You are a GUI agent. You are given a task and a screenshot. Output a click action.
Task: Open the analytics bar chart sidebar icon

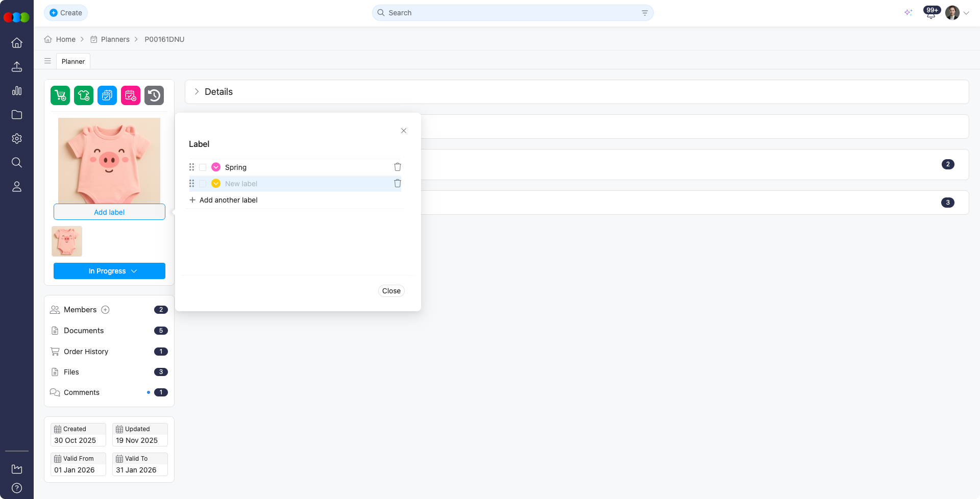[x=17, y=91]
